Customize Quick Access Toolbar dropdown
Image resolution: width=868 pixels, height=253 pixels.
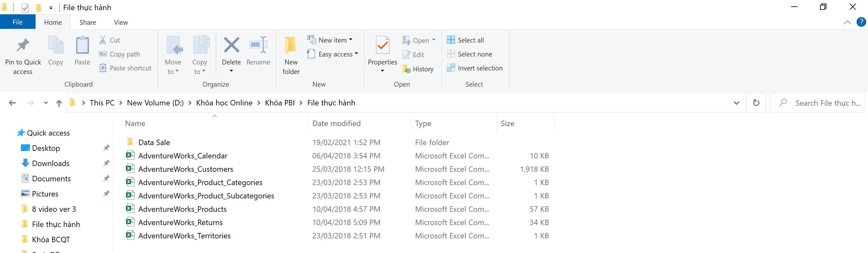tap(51, 7)
